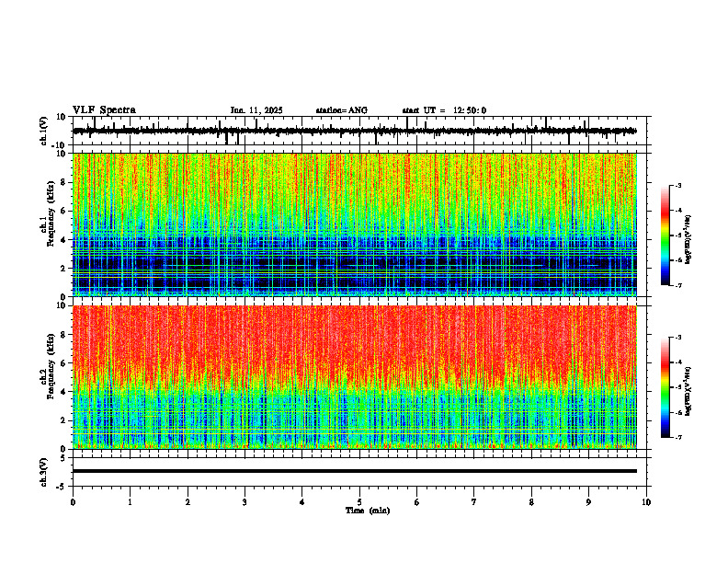Screen dimensions: 728x563
Task: Click the "Time (min)" axis label
Action: coord(368,511)
